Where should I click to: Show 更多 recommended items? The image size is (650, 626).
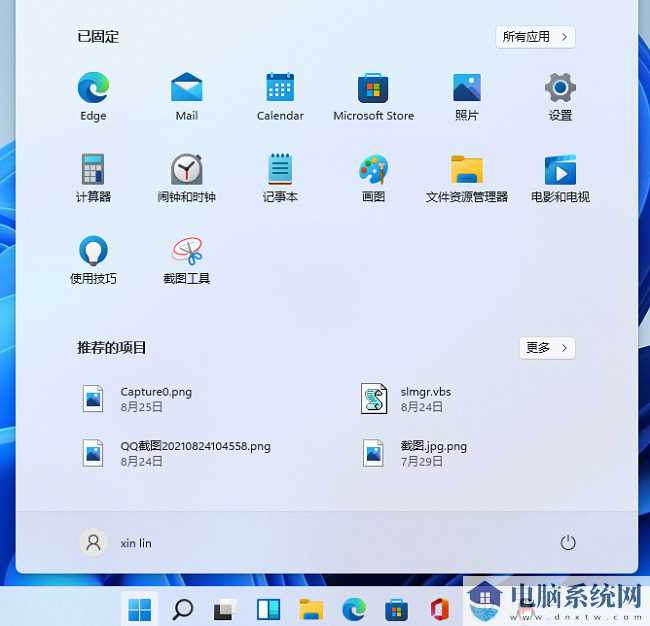(x=547, y=347)
